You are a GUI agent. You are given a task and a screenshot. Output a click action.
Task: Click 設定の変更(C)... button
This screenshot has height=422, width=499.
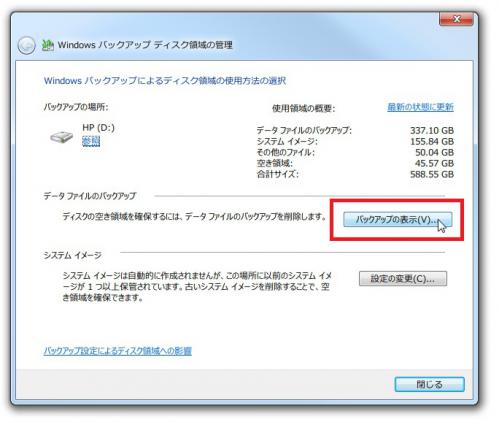[403, 278]
